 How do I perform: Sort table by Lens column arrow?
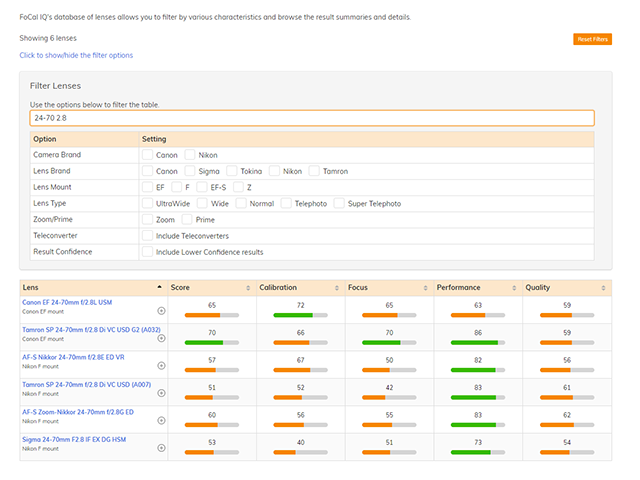tap(160, 287)
